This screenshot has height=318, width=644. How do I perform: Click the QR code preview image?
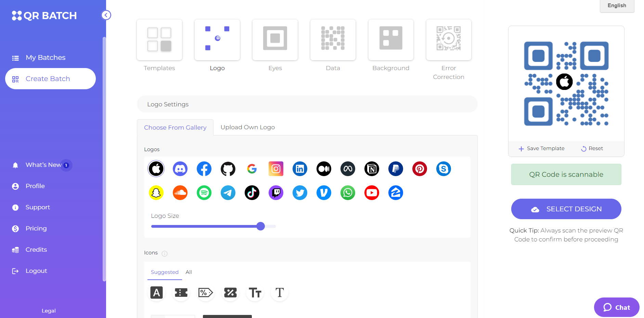(566, 83)
